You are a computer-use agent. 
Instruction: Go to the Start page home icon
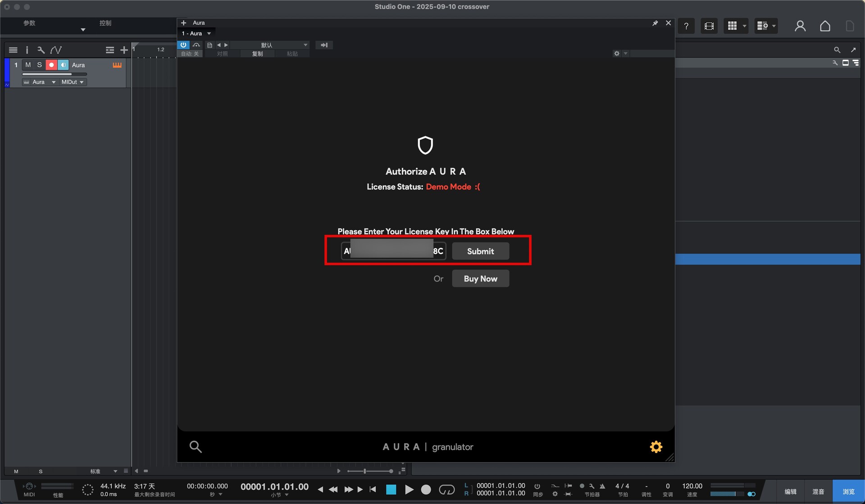[x=825, y=26]
